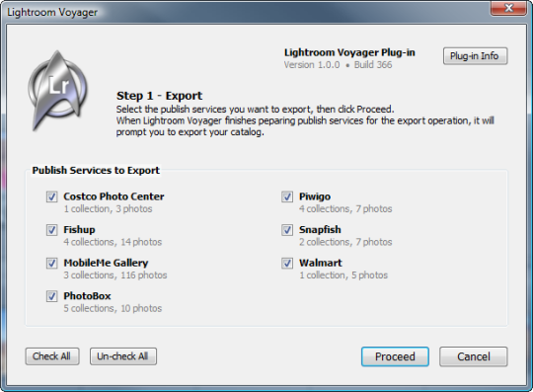Click the 'MobileMe Gallery' label
This screenshot has height=392, width=533.
(x=106, y=263)
